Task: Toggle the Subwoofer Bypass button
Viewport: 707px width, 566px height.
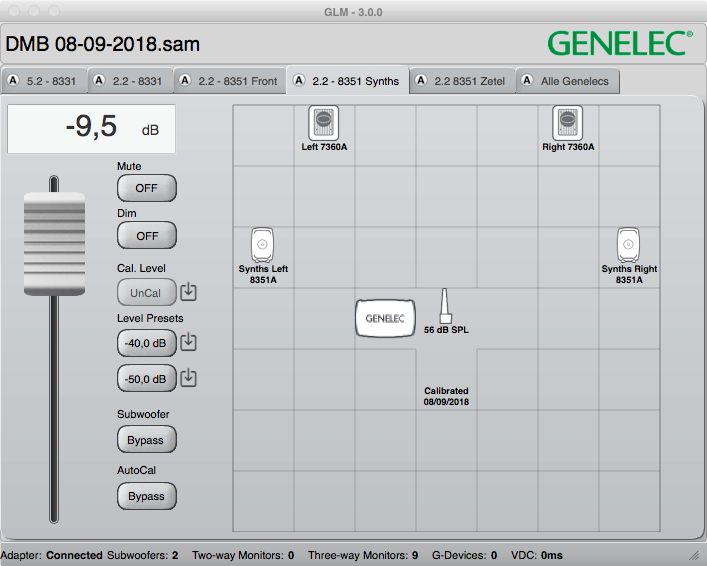Action: 147,439
